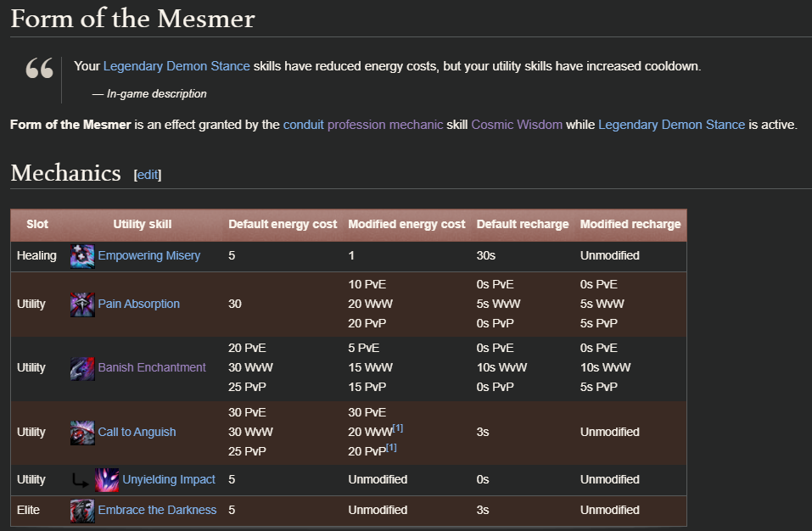
Task: Click Unmodified energy cost in Unyielding Impact row
Action: coord(378,480)
